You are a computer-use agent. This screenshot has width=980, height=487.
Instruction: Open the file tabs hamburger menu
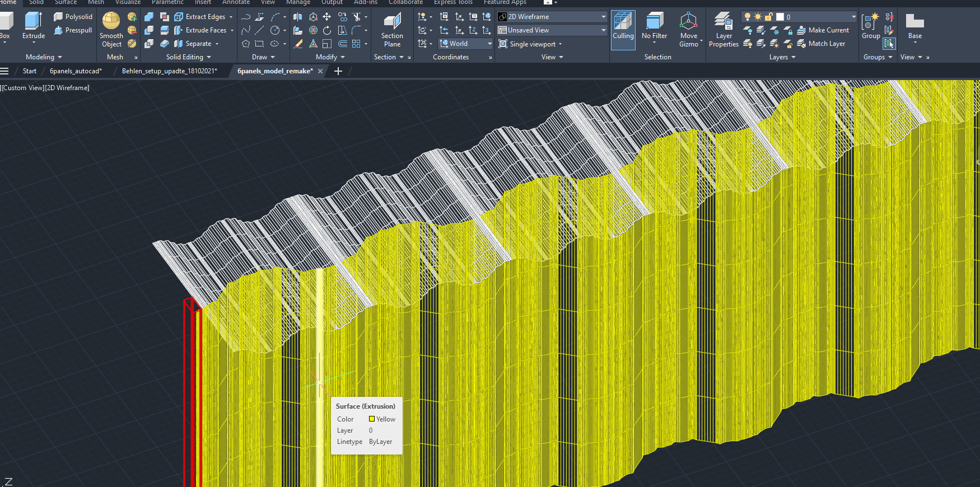4,71
